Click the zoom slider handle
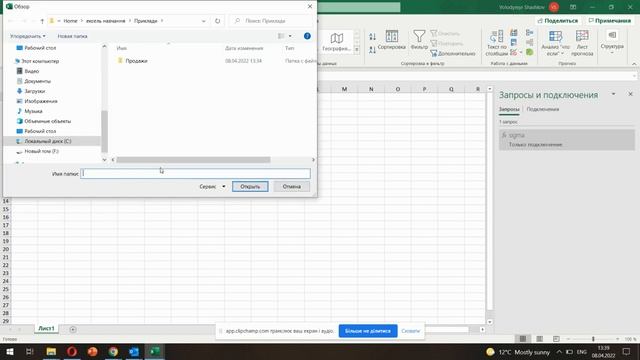 point(593,339)
